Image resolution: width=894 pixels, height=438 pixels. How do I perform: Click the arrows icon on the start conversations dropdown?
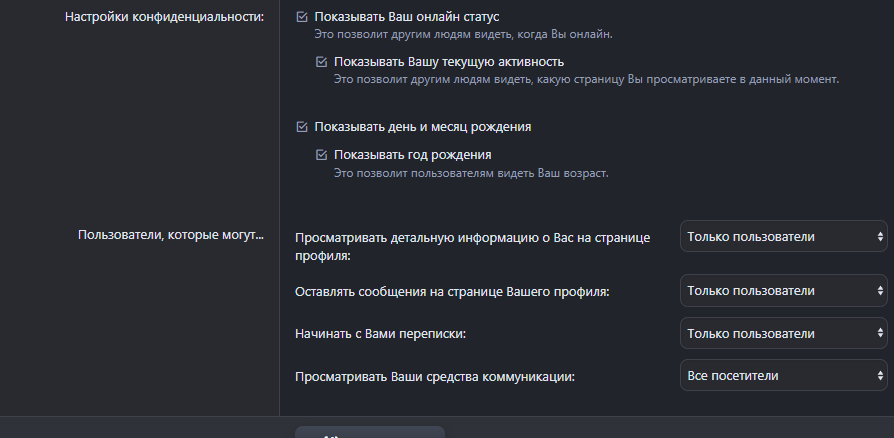point(880,333)
